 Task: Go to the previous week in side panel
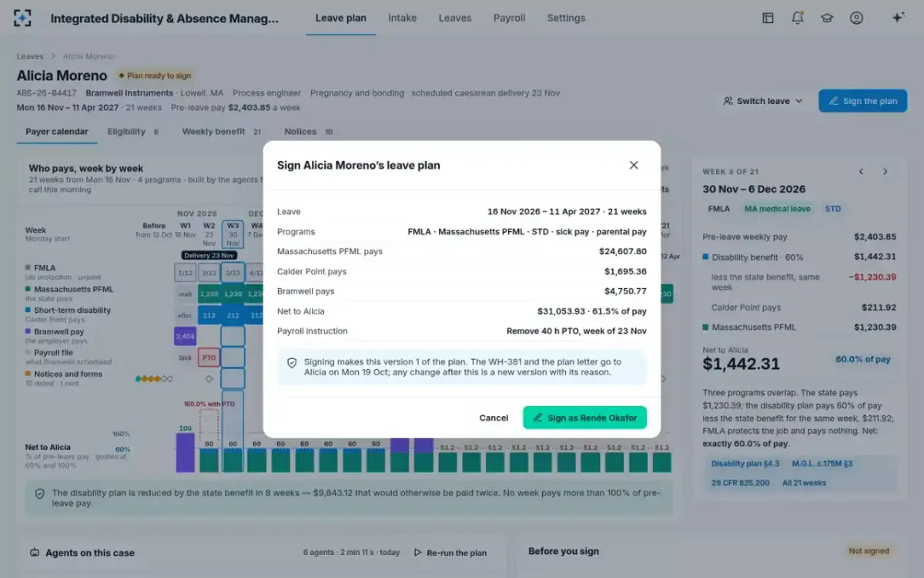[861, 171]
